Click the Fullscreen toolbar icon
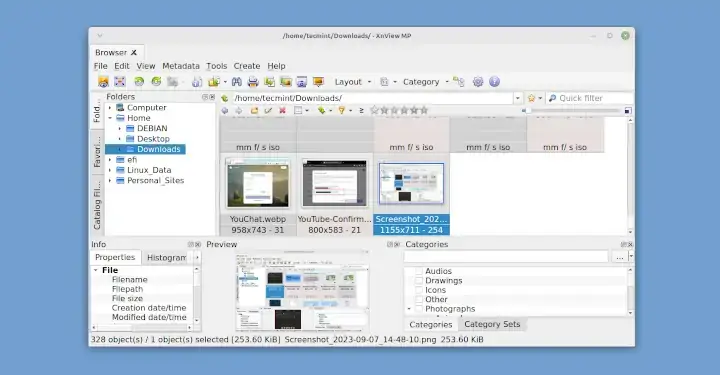 120,82
